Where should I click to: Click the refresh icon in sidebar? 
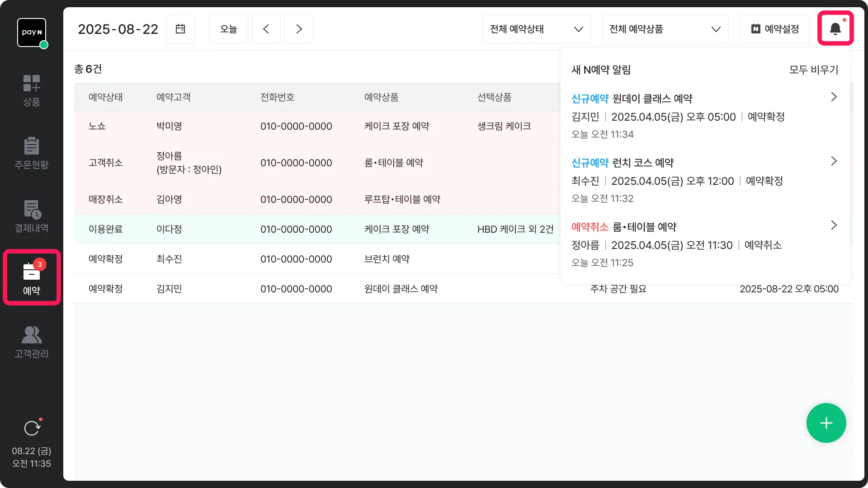coord(32,428)
